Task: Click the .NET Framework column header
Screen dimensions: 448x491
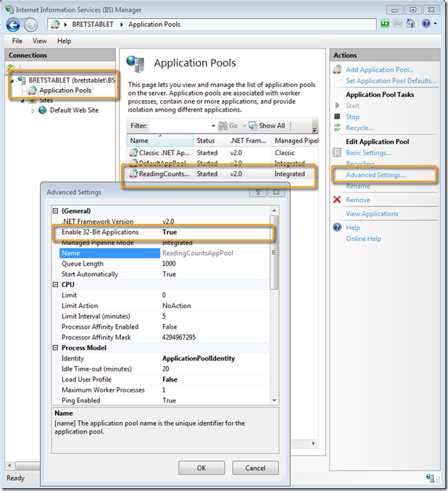Action: click(249, 141)
